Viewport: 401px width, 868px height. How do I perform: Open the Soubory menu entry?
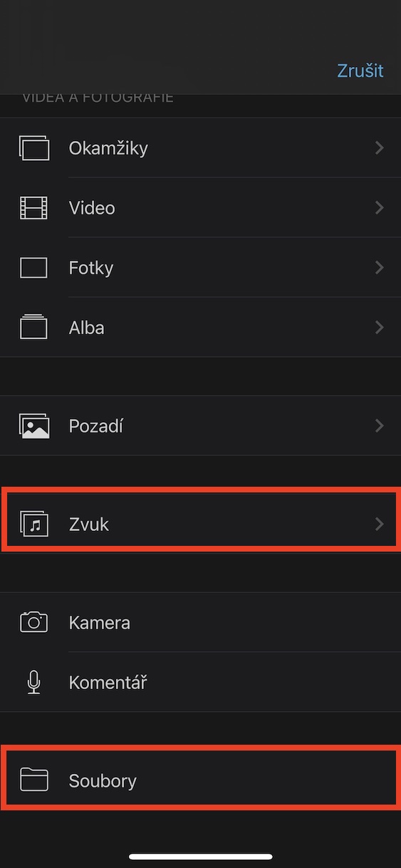[x=200, y=780]
